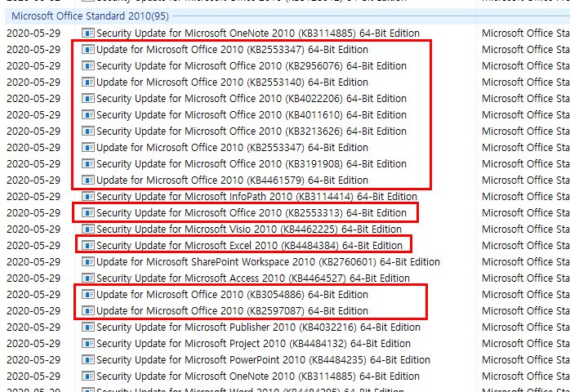570x392 pixels.
Task: Select Security Update for Microsoft Visio 2010 (KB4462225)
Action: pyautogui.click(x=248, y=229)
